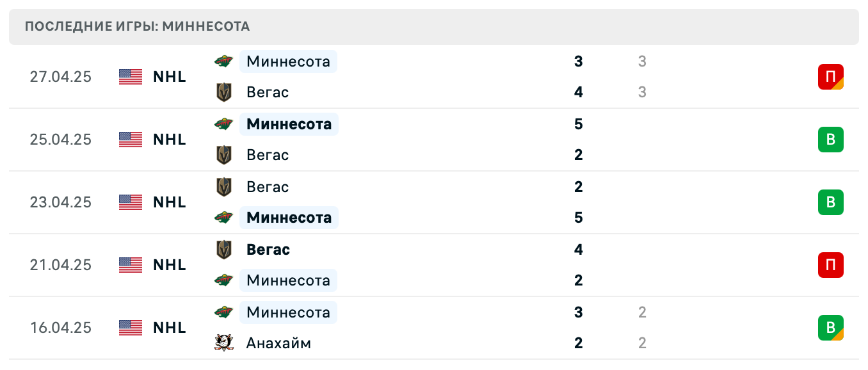The image size is (868, 370).
Task: Click the Anaheim Ducks logo
Action: click(223, 343)
